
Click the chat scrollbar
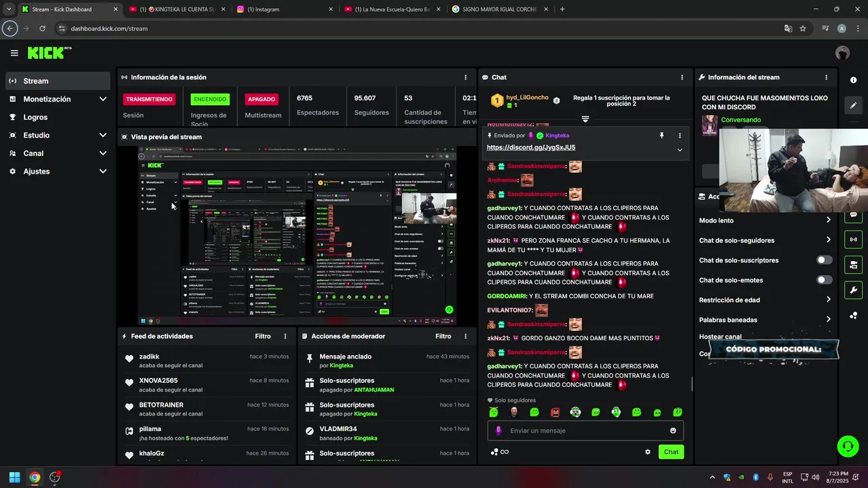692,384
